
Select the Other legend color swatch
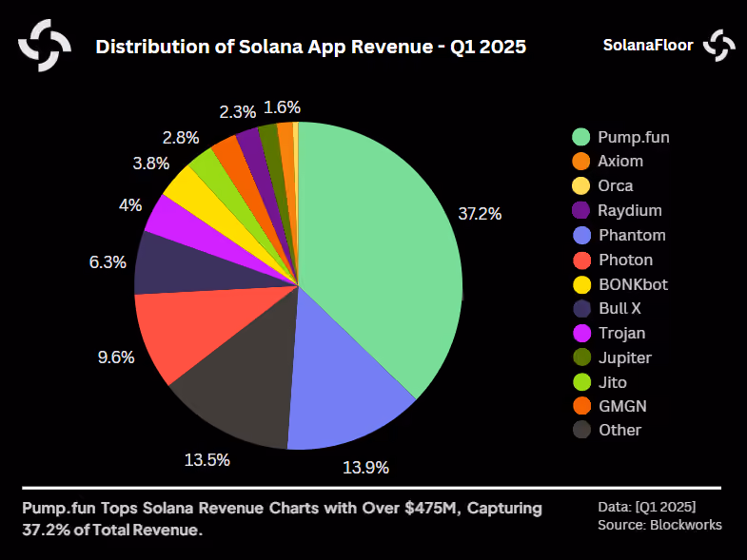581,430
